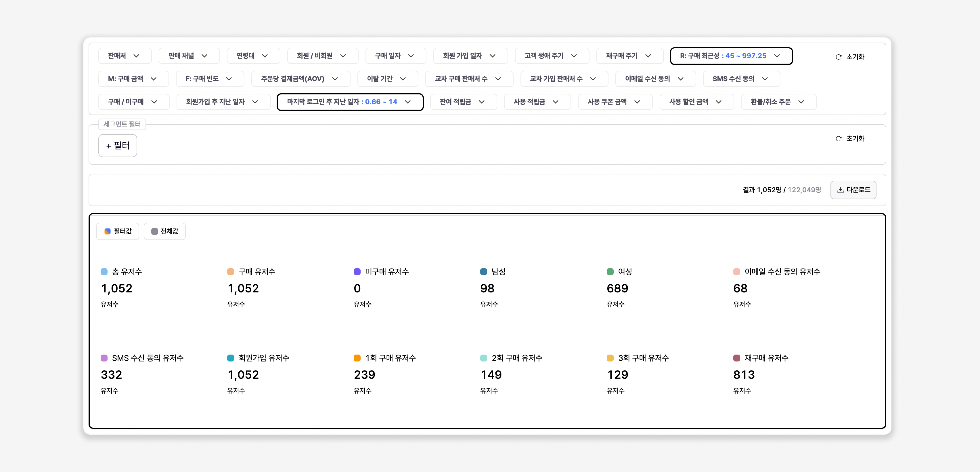The width and height of the screenshot is (980, 472).
Task: Click the download icon next to 다운로드
Action: pos(840,190)
